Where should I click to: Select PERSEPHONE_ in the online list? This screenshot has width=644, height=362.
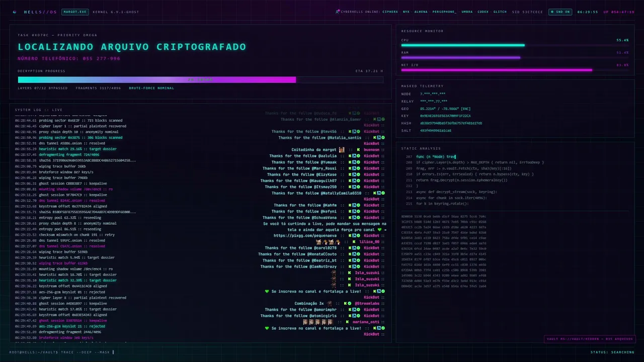(445, 12)
